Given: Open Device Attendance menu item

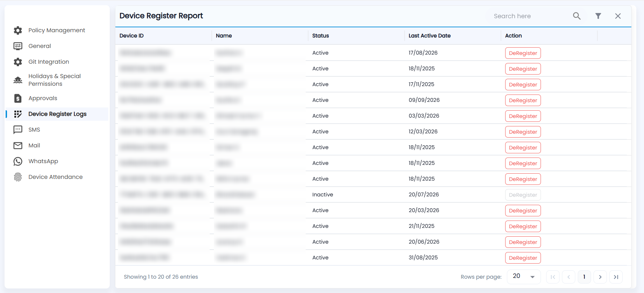Looking at the screenshot, I should [x=57, y=177].
